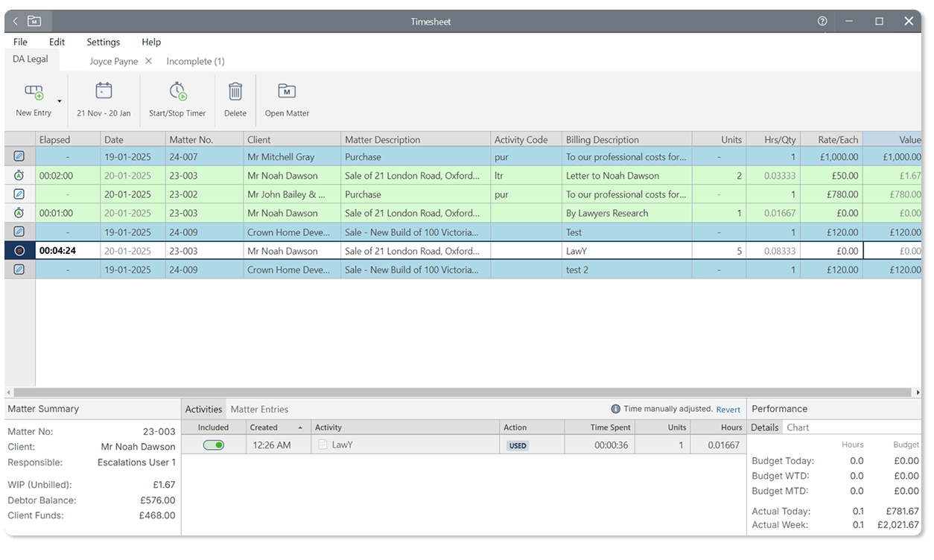This screenshot has width=934, height=560.
Task: Click the New Entry icon
Action: 34,92
